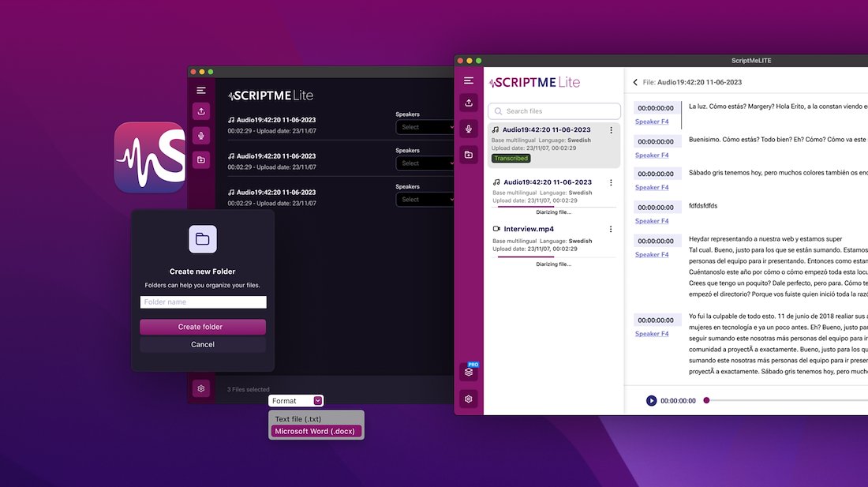Viewport: 868px width, 487px height.
Task: Click microphone icon in dark window sidebar
Action: [201, 136]
